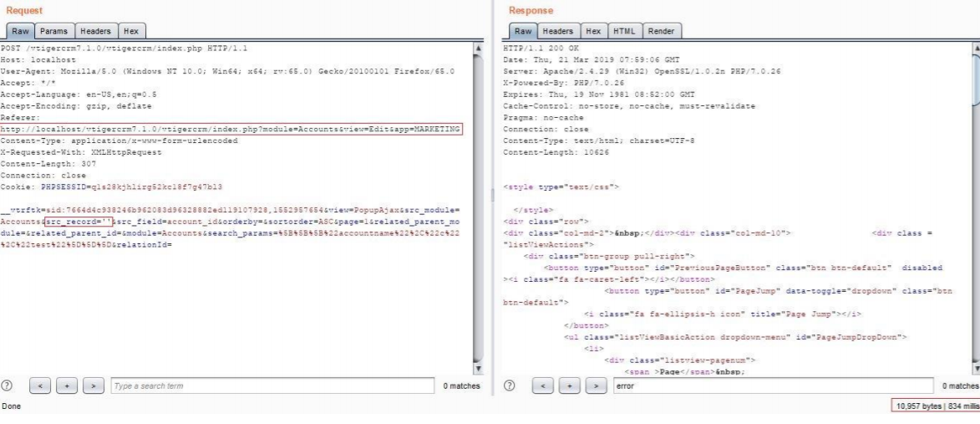Click plus options button in Response search bar
Screen dimensions: 980x424
561,387
